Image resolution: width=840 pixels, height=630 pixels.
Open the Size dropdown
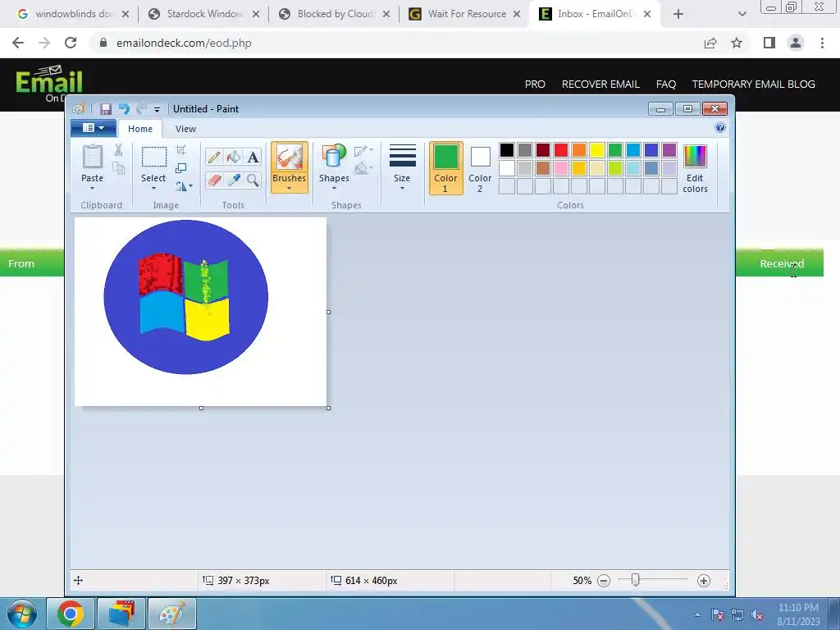click(402, 167)
